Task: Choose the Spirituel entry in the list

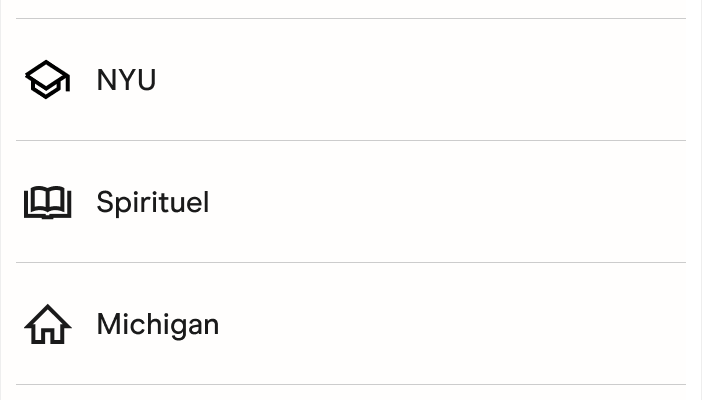Action: coord(350,202)
